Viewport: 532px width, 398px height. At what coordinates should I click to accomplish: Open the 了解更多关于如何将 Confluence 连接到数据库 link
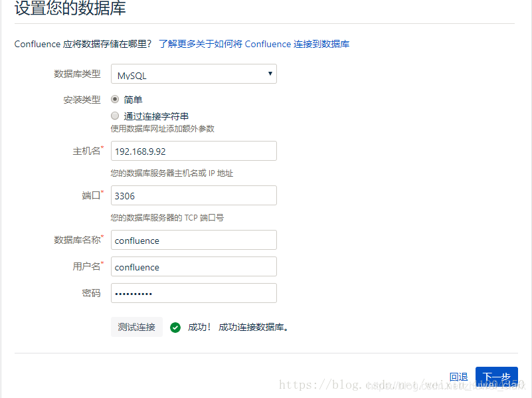coord(254,44)
